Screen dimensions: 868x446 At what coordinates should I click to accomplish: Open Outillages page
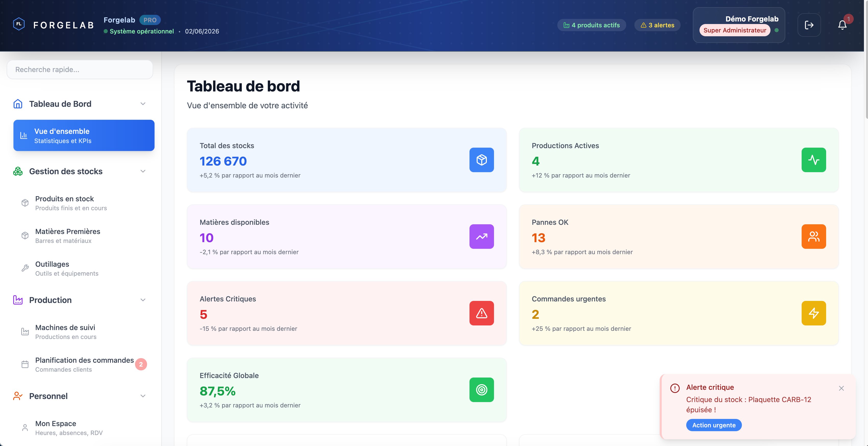click(x=84, y=268)
